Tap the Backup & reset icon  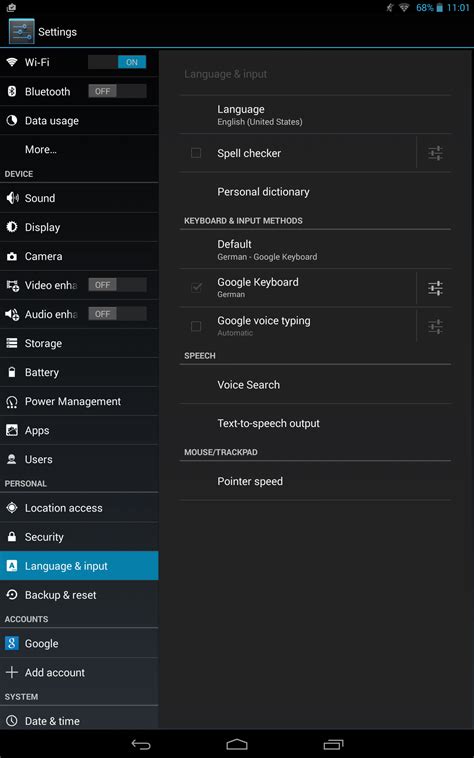tap(12, 595)
